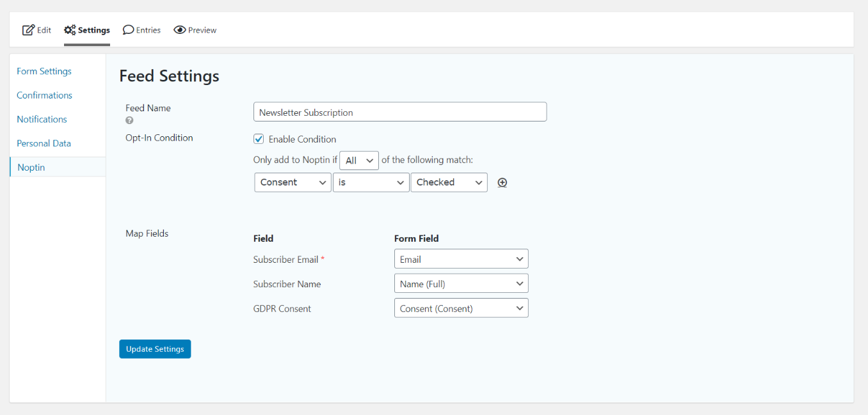868x415 pixels.
Task: Go to Form Settings in sidebar
Action: [44, 71]
